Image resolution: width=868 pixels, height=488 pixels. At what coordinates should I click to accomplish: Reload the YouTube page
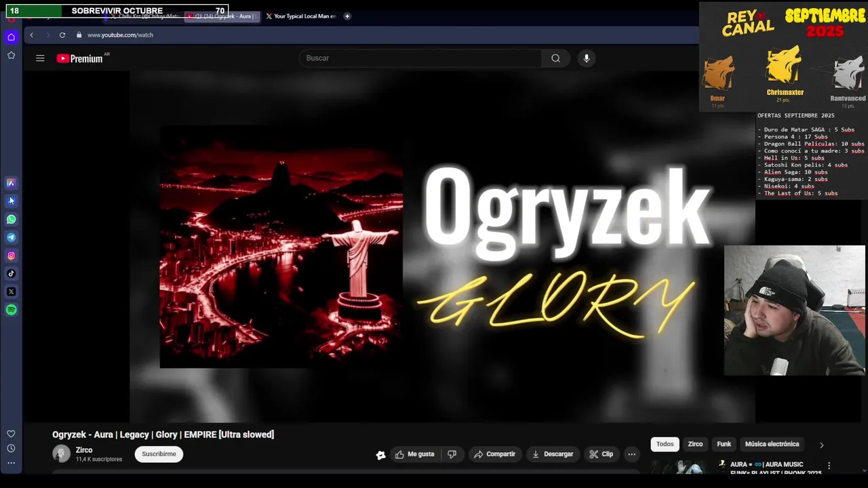tap(62, 35)
